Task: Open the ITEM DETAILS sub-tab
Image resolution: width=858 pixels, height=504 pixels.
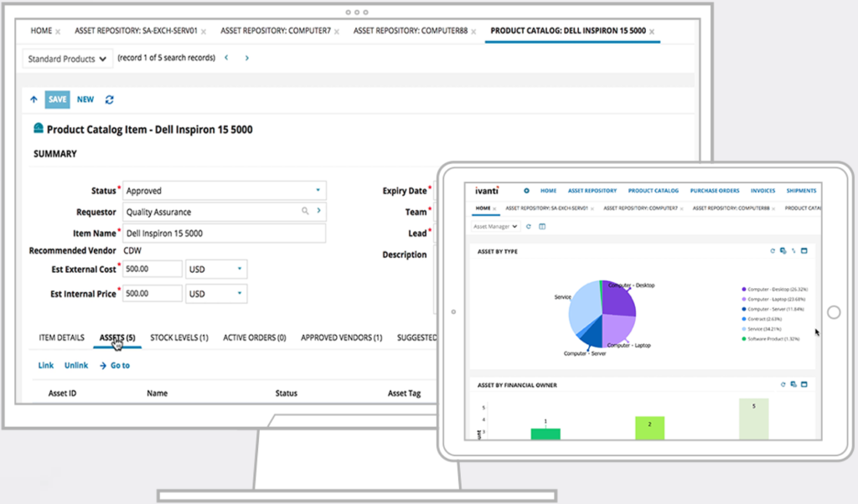Action: 61,337
